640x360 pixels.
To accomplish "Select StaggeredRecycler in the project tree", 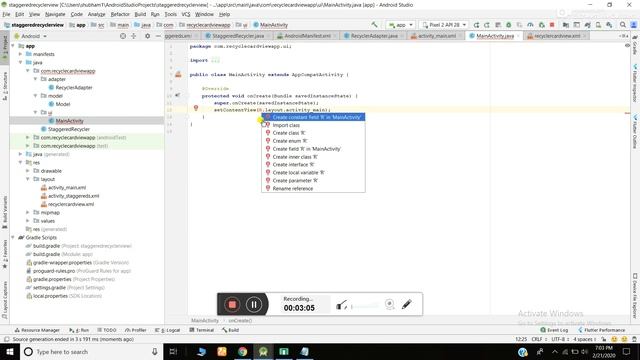I will (69, 129).
